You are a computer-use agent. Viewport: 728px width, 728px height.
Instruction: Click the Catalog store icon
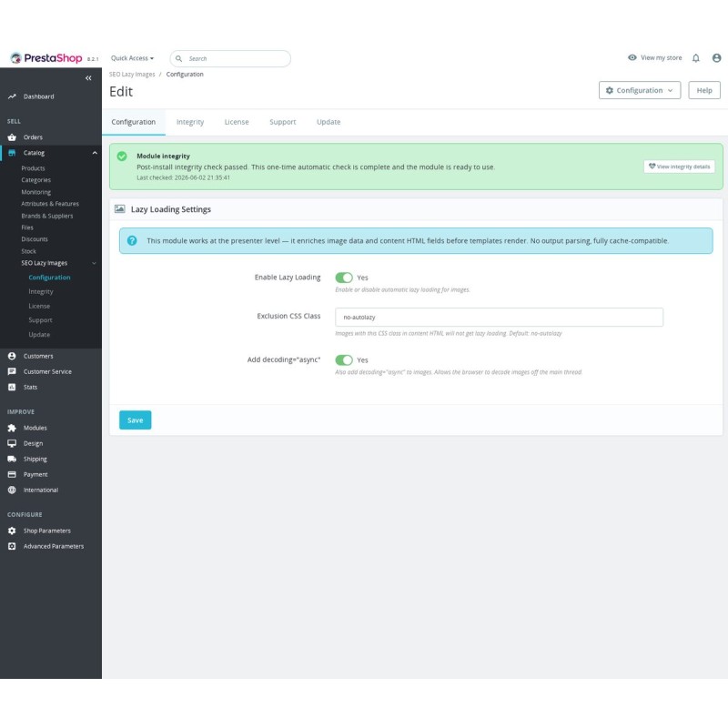coord(12,153)
